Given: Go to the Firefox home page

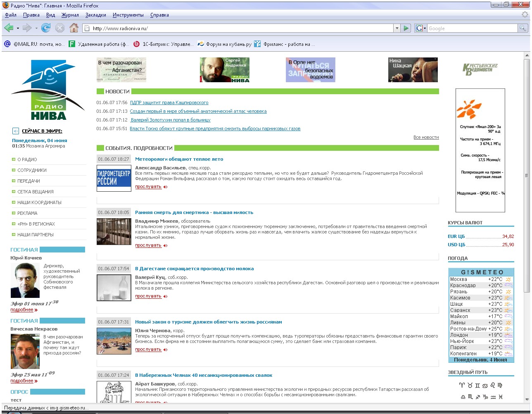Looking at the screenshot, I should coord(74,28).
